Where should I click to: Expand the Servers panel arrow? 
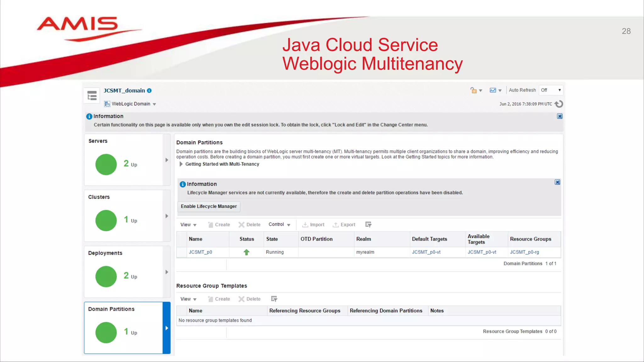(x=167, y=160)
